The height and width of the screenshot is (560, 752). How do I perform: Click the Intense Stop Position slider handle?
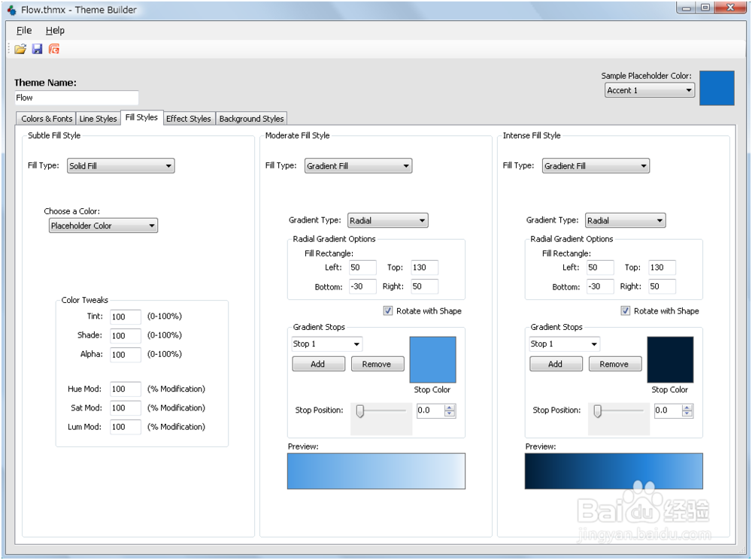click(x=598, y=411)
